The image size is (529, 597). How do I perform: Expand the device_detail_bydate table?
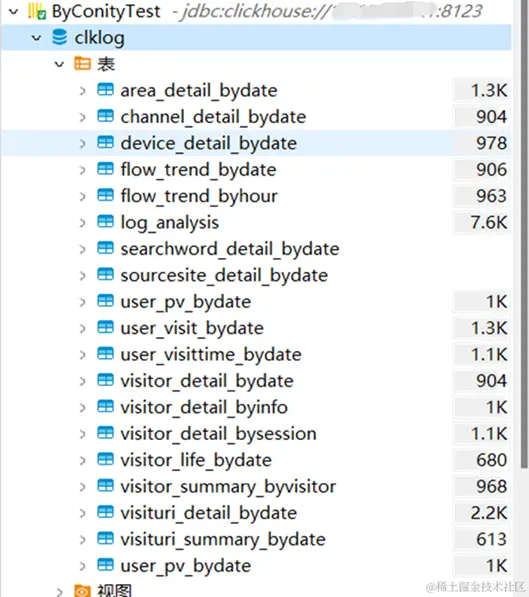point(82,144)
